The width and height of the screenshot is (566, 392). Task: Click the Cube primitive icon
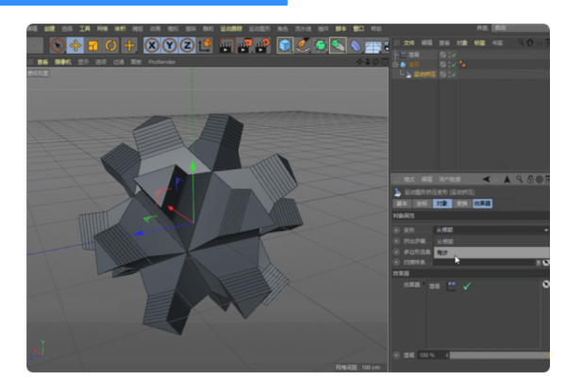(x=286, y=45)
